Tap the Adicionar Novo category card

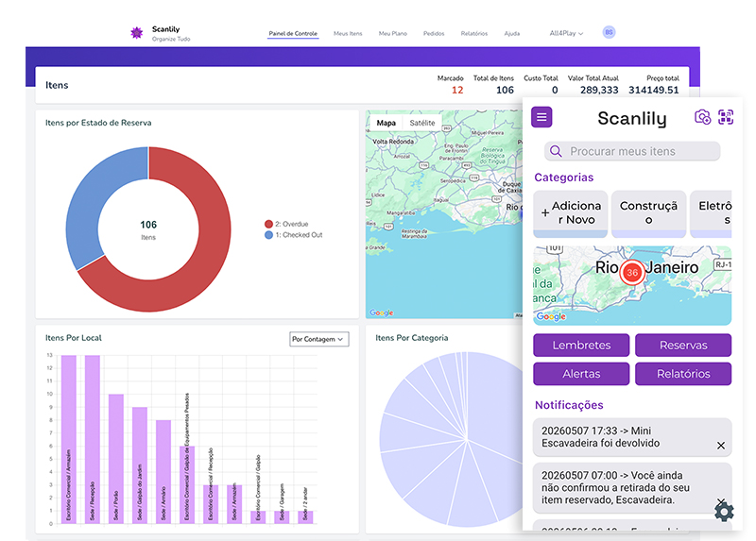571,213
